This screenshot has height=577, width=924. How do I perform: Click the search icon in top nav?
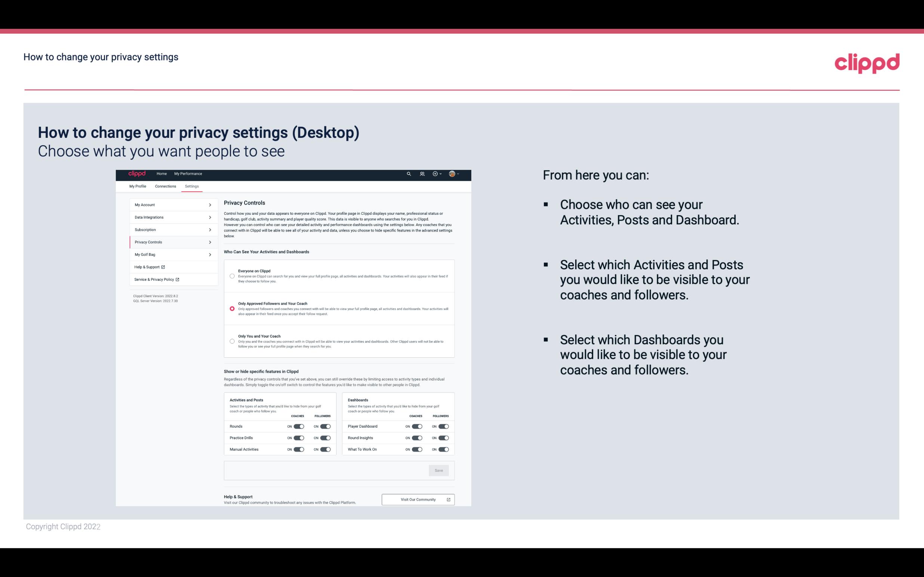409,174
